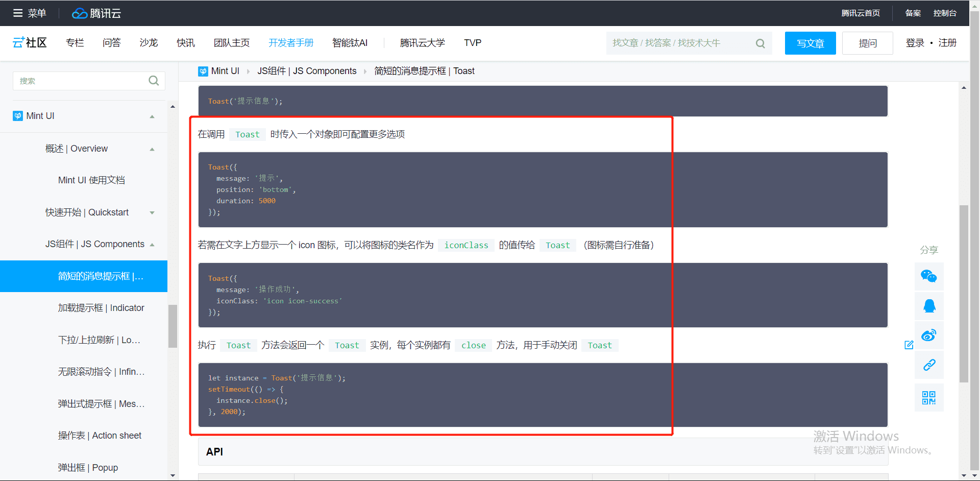This screenshot has width=980, height=481.
Task: Expand the 快速开始 | Quickstart section
Action: point(152,213)
